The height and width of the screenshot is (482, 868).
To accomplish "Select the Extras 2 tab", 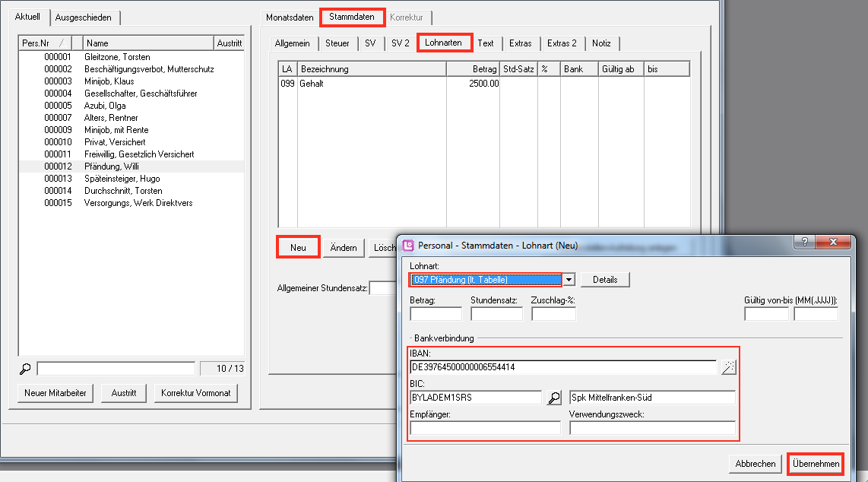I will [x=563, y=43].
